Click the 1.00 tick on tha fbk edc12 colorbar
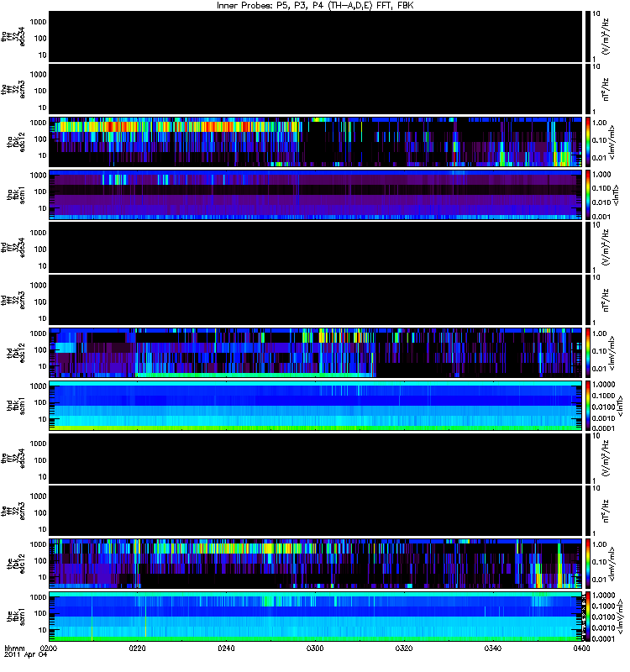Image resolution: width=630 pixels, height=672 pixels. pyautogui.click(x=600, y=123)
